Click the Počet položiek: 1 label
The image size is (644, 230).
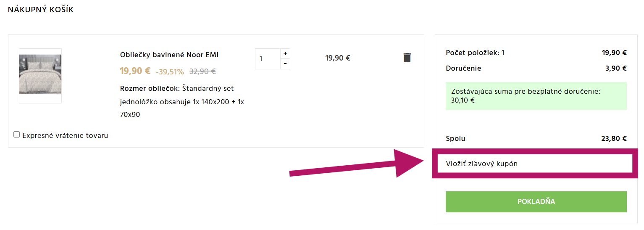[475, 53]
